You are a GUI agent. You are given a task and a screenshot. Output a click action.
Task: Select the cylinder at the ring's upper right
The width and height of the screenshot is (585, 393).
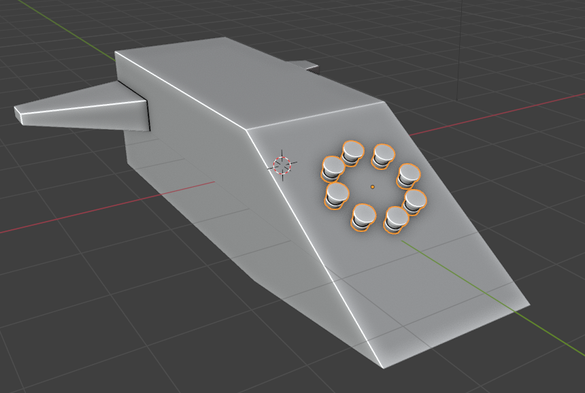coord(383,156)
